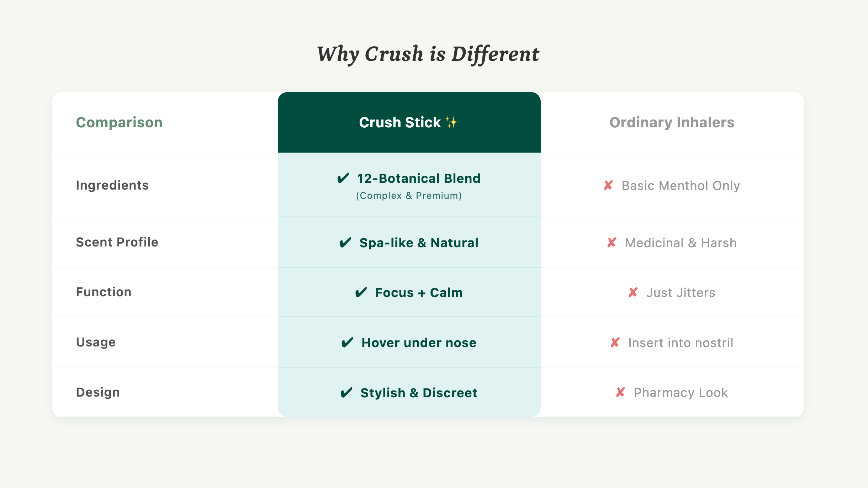Click the Function row label
This screenshot has height=488, width=868.
(104, 292)
